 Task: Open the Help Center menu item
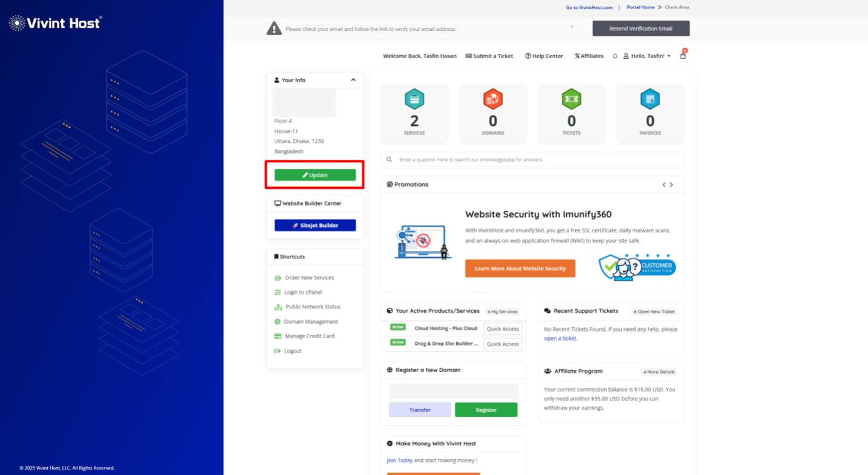pyautogui.click(x=544, y=56)
